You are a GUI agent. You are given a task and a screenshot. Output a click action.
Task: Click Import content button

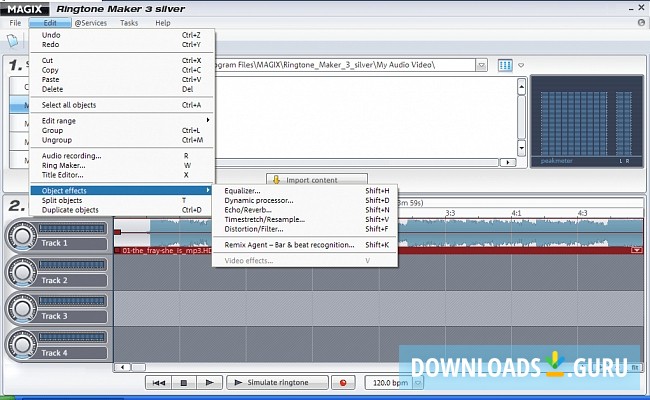(x=317, y=179)
